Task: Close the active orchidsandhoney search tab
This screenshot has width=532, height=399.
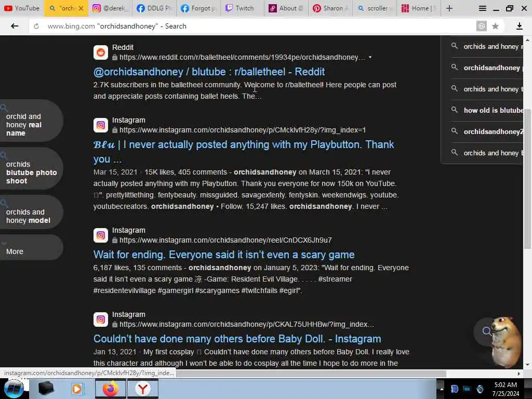Action: [x=81, y=8]
